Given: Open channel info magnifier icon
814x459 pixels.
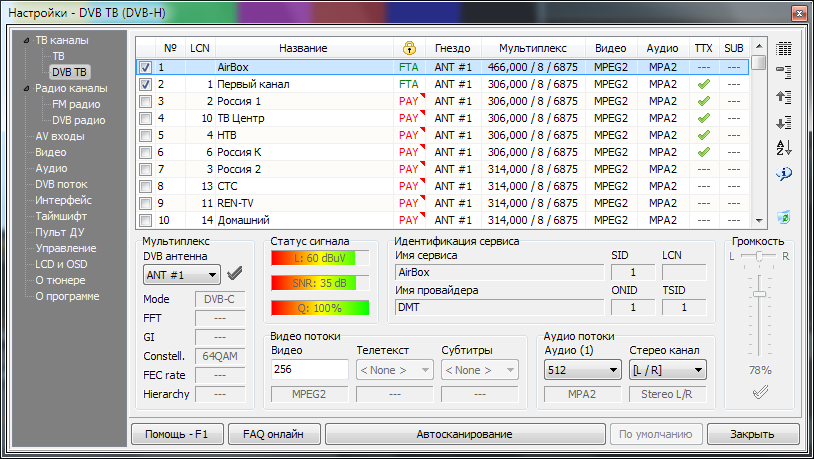Looking at the screenshot, I should (x=784, y=174).
